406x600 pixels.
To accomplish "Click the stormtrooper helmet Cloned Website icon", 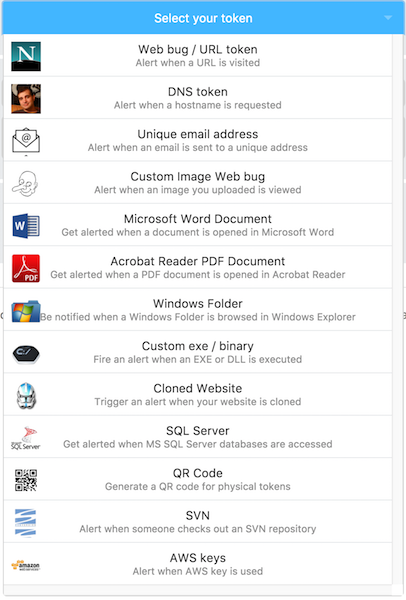I will 26,396.
